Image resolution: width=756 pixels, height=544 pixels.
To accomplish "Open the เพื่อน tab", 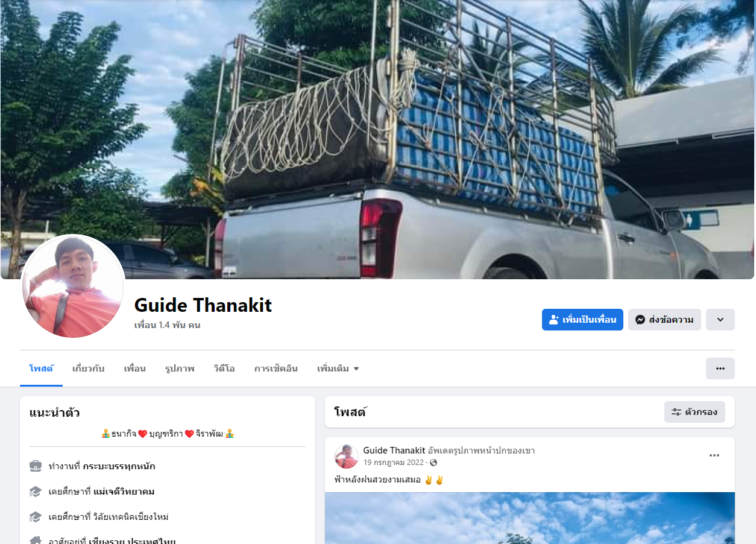I will [134, 368].
